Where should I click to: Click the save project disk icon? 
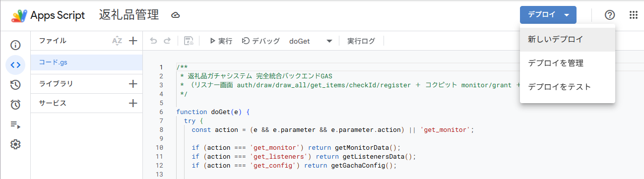tap(189, 41)
